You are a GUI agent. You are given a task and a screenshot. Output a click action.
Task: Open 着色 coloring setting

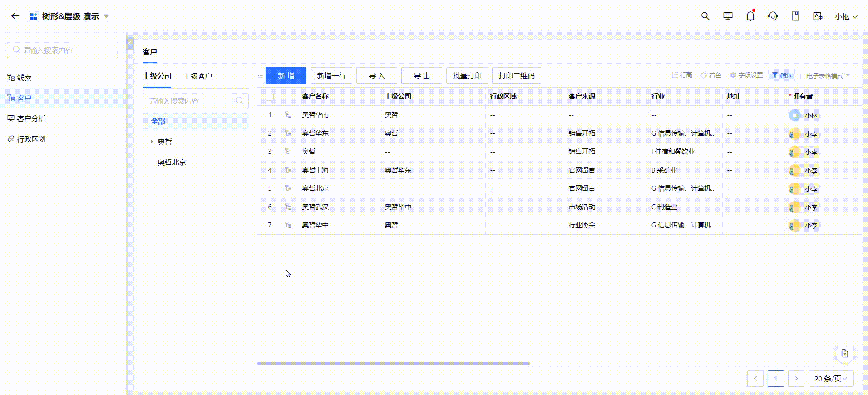pyautogui.click(x=711, y=75)
